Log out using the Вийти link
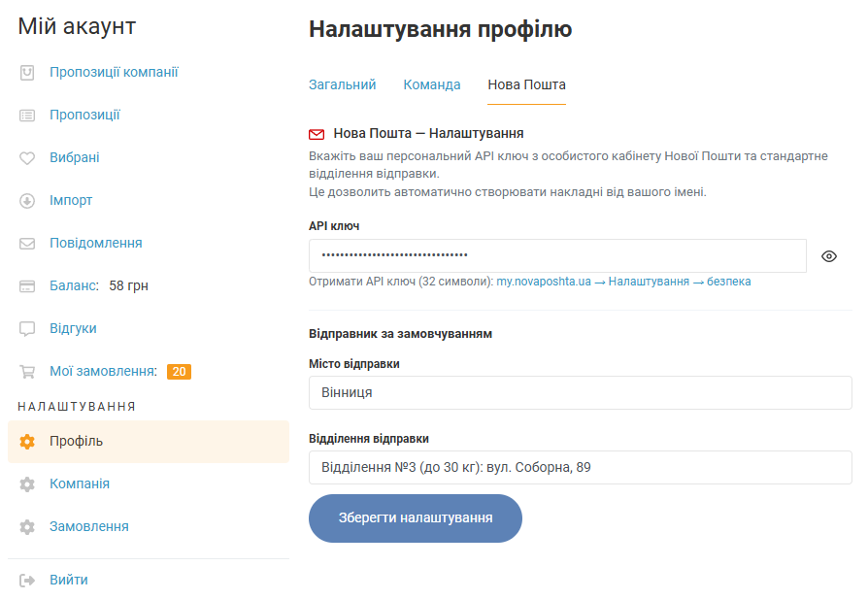868x600 pixels. tap(69, 580)
